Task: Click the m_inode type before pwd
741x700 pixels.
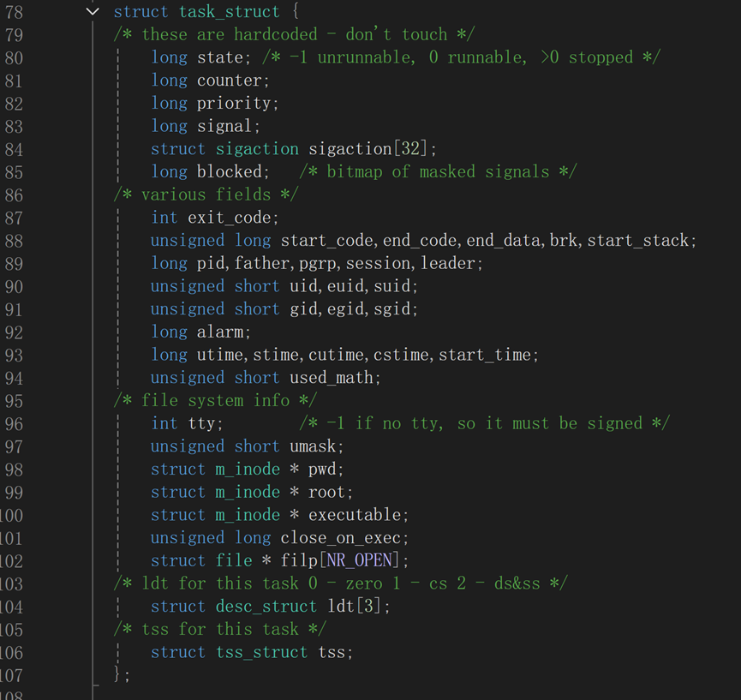Action: [248, 470]
